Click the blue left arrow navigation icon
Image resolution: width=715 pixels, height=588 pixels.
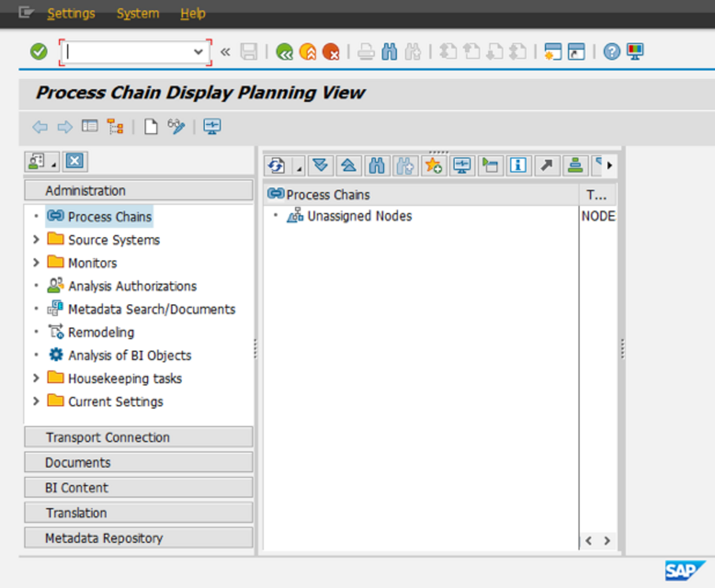click(x=40, y=126)
